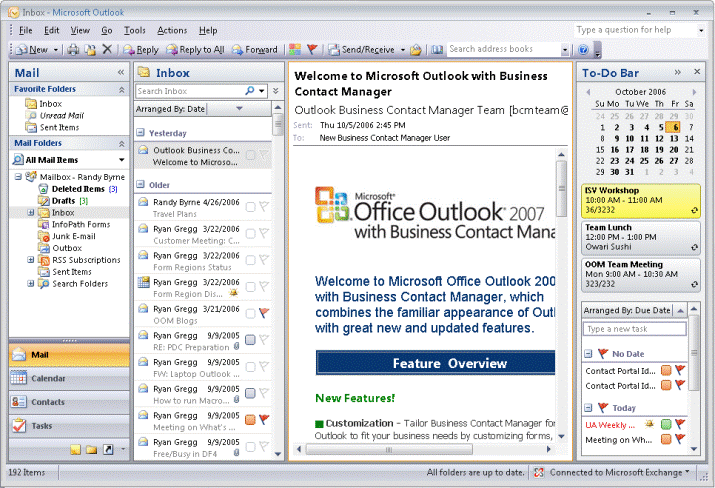
Task: Collapse the Older message group
Action: click(140, 185)
